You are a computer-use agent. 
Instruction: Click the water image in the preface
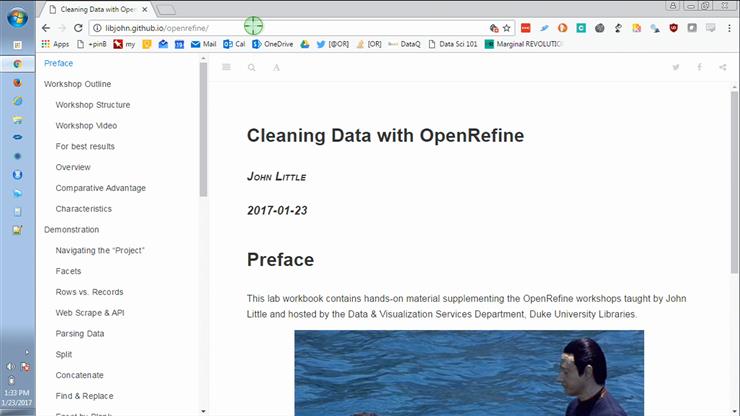tap(469, 373)
